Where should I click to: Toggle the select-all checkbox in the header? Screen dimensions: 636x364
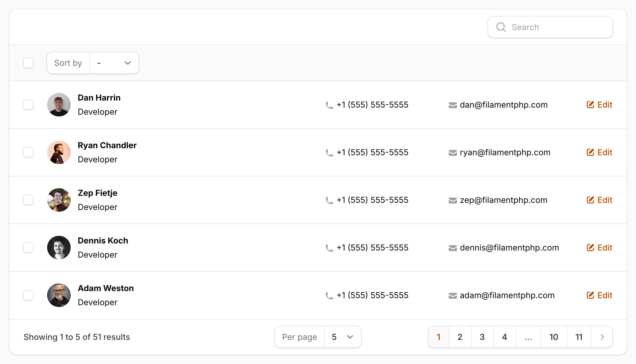[28, 63]
